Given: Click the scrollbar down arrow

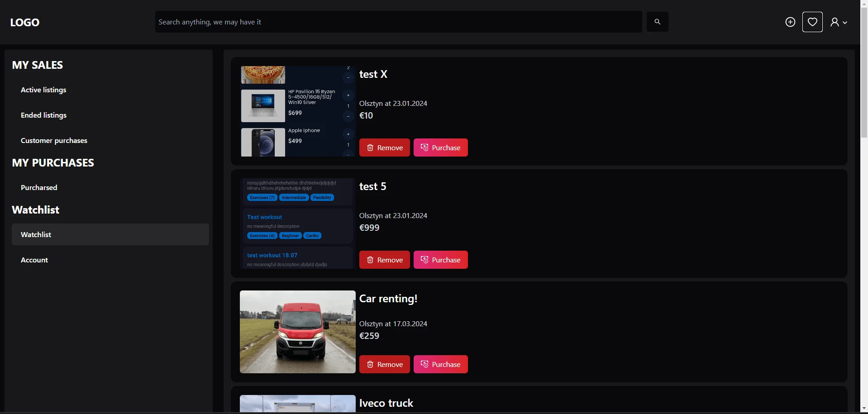Looking at the screenshot, I should click(864, 409).
